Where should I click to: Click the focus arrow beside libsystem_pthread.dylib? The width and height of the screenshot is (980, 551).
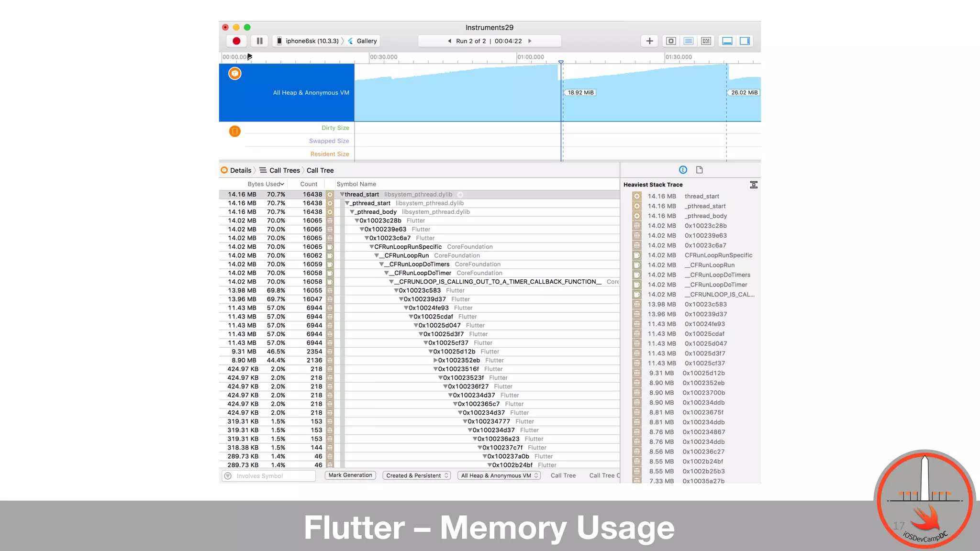point(460,195)
